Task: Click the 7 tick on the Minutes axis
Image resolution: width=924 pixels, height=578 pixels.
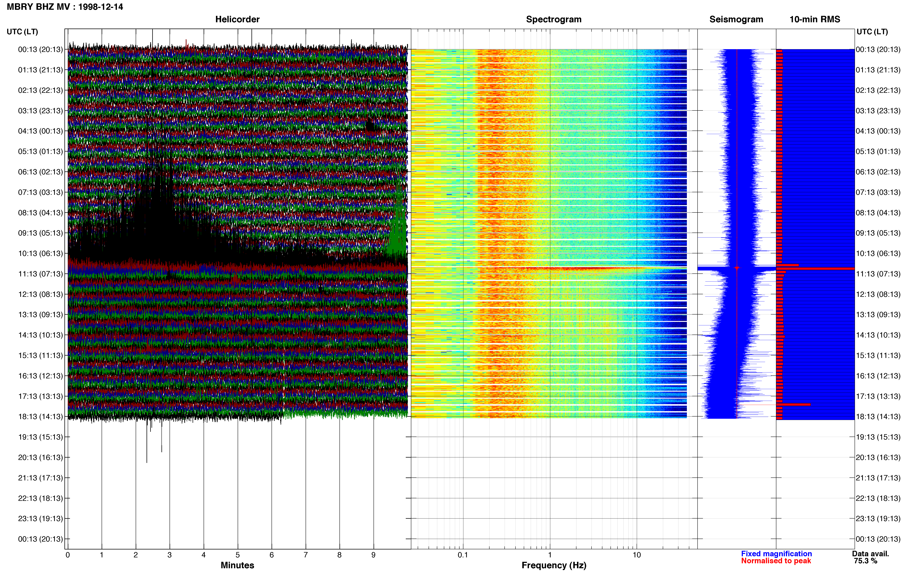Action: (306, 555)
